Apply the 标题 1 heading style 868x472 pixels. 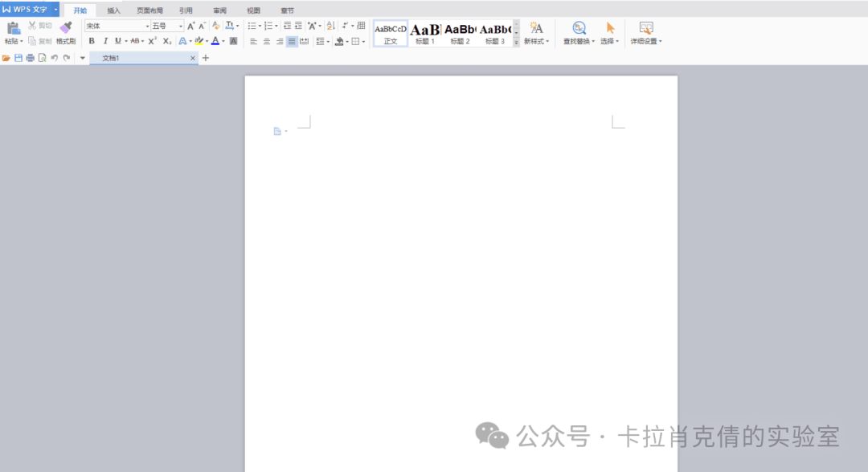tap(425, 33)
